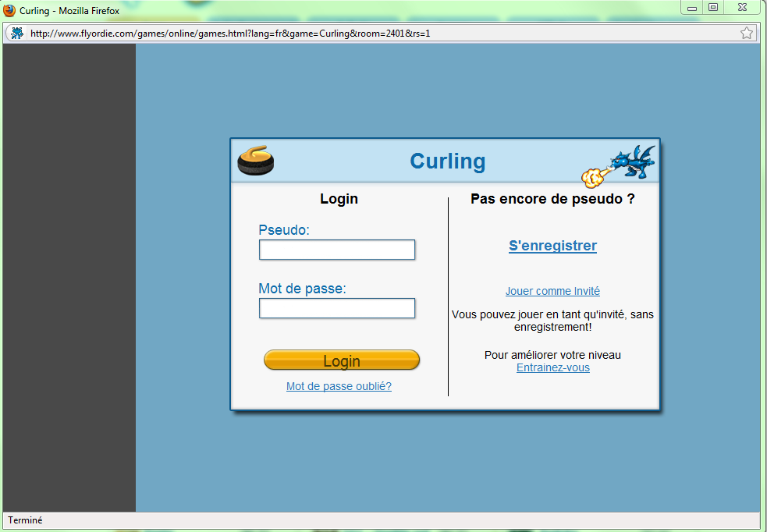The width and height of the screenshot is (767, 532).
Task: Choose Jouer comme Invité link
Action: tap(552, 291)
